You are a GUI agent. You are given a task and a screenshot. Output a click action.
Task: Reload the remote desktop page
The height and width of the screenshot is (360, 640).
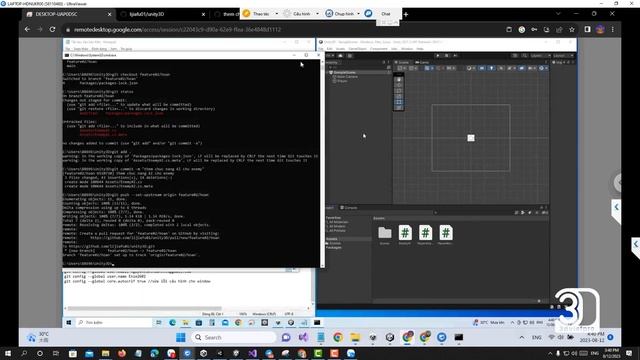coord(52,29)
